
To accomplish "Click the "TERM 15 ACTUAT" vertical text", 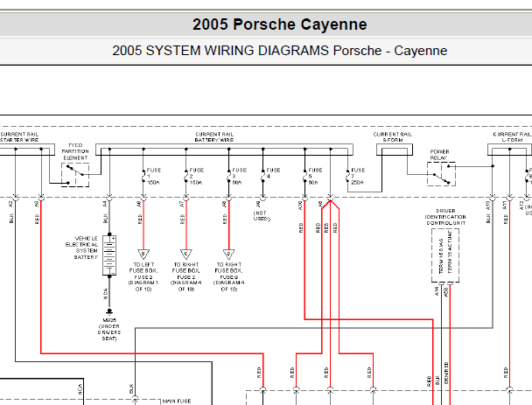I will [450, 252].
